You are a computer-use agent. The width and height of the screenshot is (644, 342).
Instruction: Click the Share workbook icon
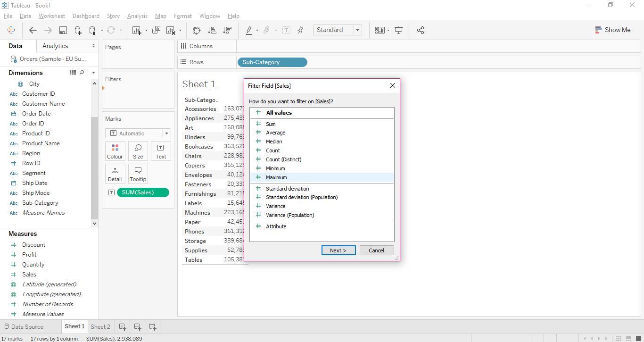coord(421,30)
